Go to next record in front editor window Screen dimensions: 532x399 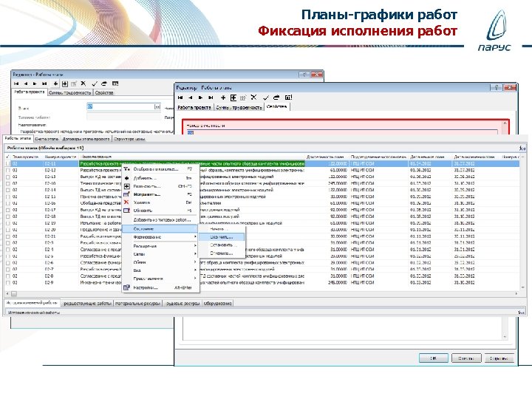[x=200, y=98]
